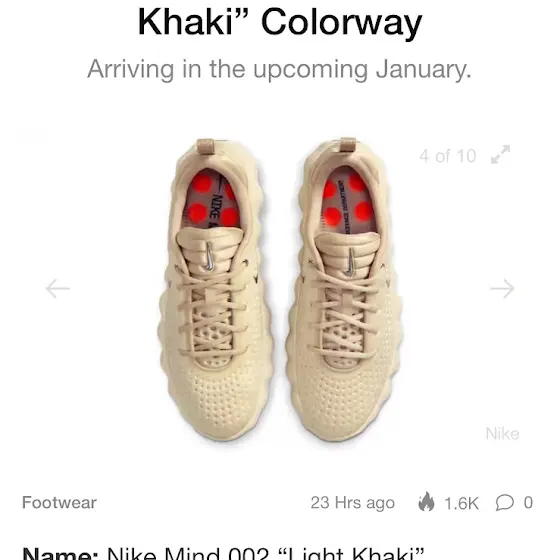Click the comment count showing 0
560x560 pixels.
pyautogui.click(x=528, y=503)
